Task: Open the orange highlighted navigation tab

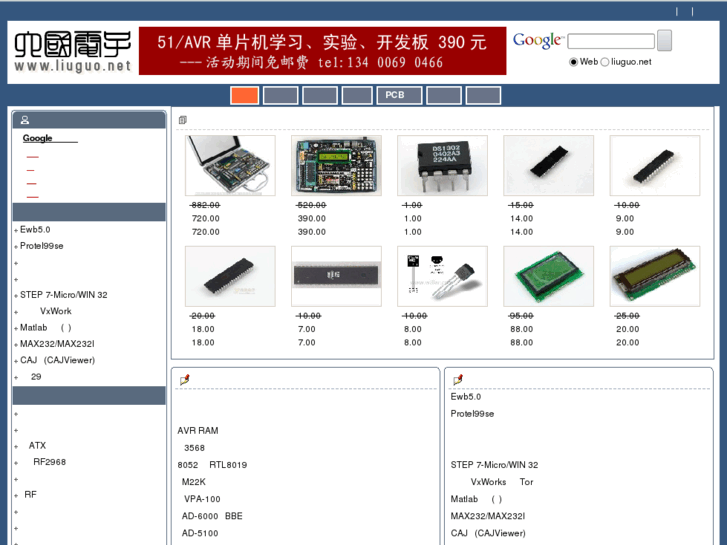Action: click(244, 95)
